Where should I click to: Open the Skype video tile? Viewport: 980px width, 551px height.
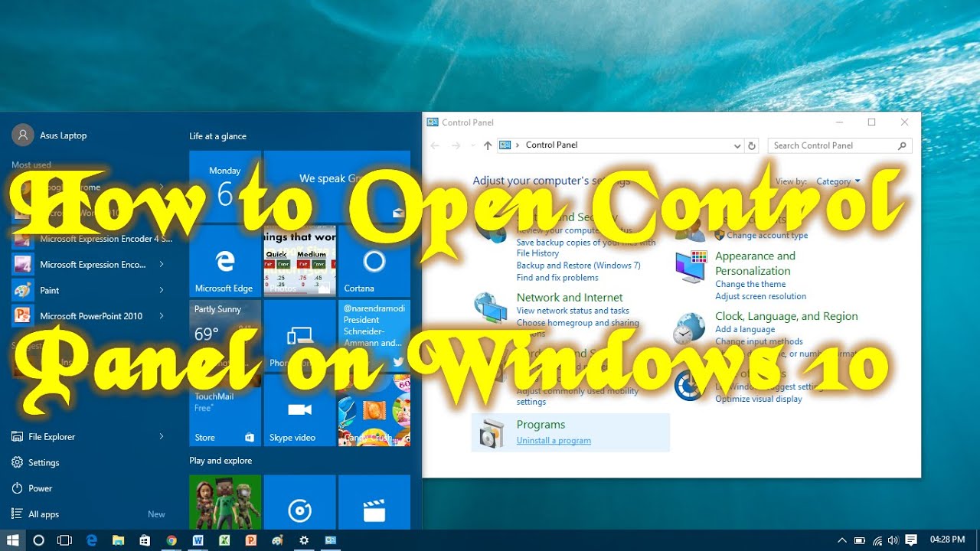tap(299, 409)
